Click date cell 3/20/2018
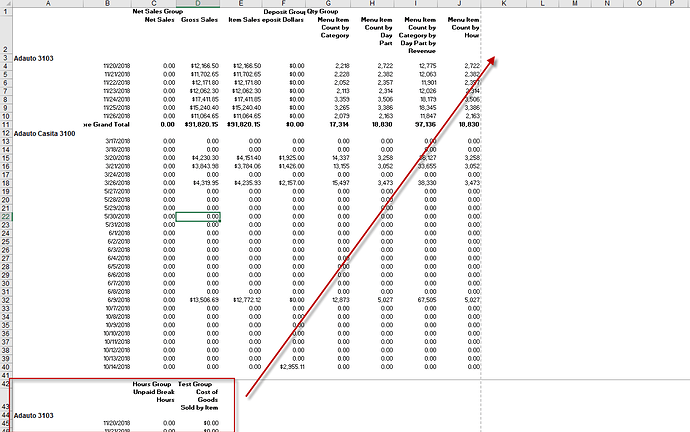Image resolution: width=690 pixels, height=432 pixels. point(118,158)
